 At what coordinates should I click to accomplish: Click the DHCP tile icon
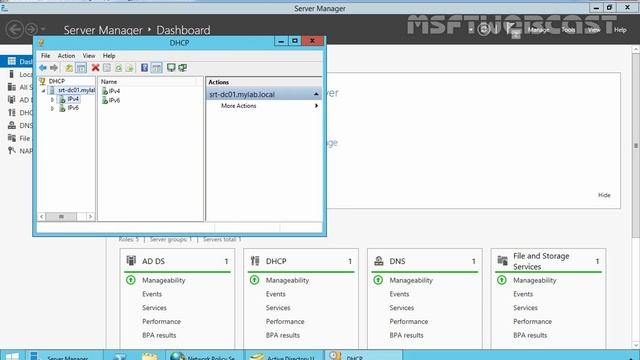[255, 261]
